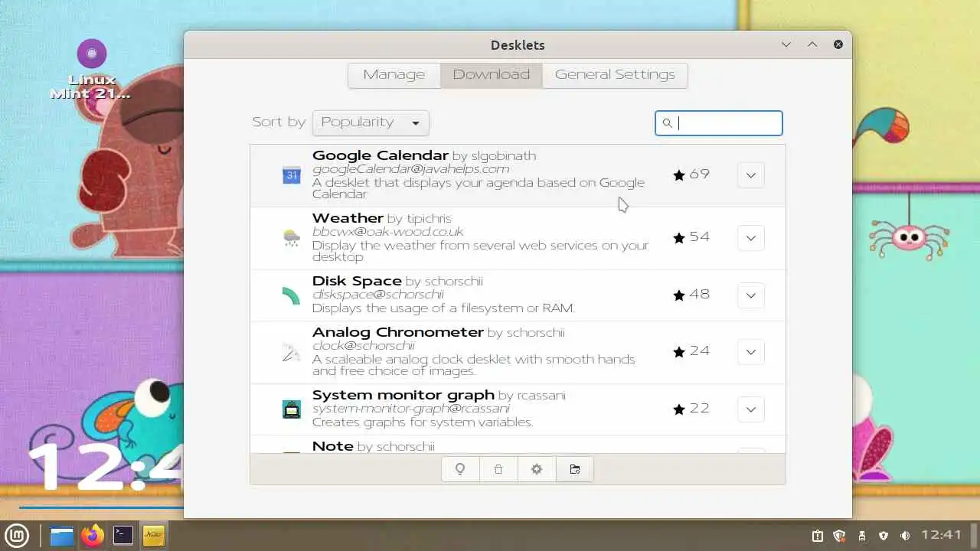Click the Sort by label
Viewport: 980px width, 551px height.
pos(279,122)
